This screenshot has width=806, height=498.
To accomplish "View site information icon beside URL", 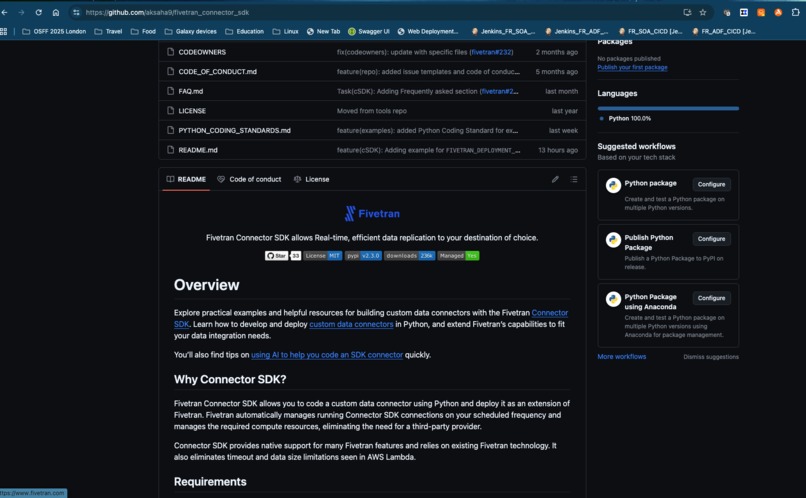I will pyautogui.click(x=76, y=12).
